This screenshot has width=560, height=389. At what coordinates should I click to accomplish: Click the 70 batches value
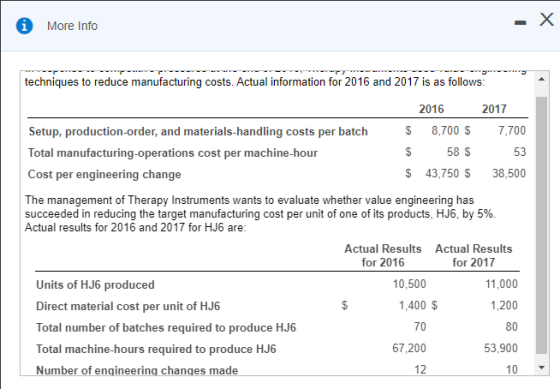420,327
